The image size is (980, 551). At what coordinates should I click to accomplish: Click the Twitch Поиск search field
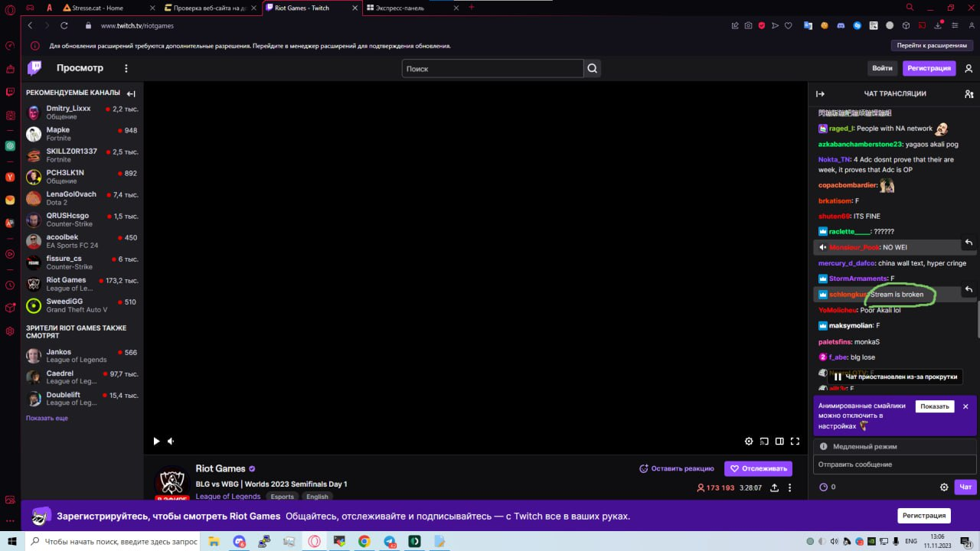[492, 68]
